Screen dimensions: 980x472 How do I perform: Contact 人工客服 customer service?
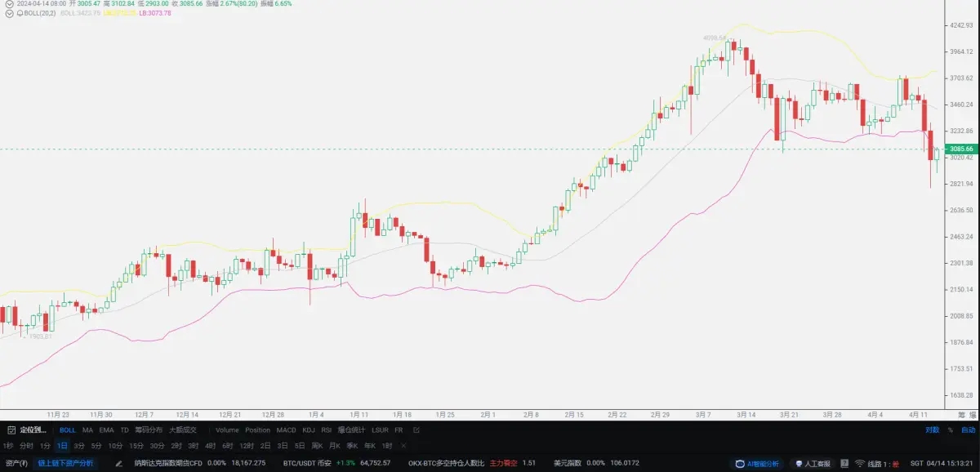click(x=812, y=463)
